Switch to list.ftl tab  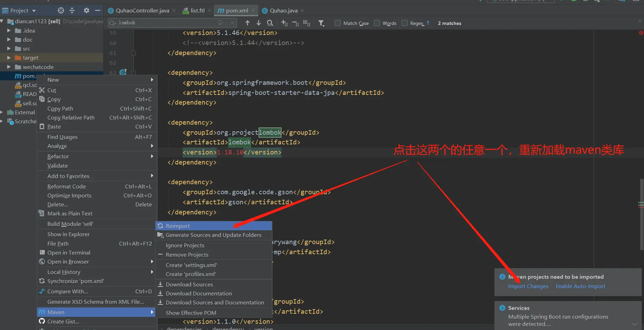point(197,10)
